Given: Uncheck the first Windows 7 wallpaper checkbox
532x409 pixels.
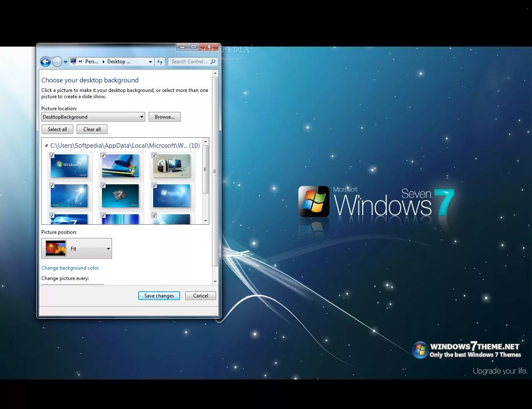Looking at the screenshot, I should pyautogui.click(x=52, y=155).
